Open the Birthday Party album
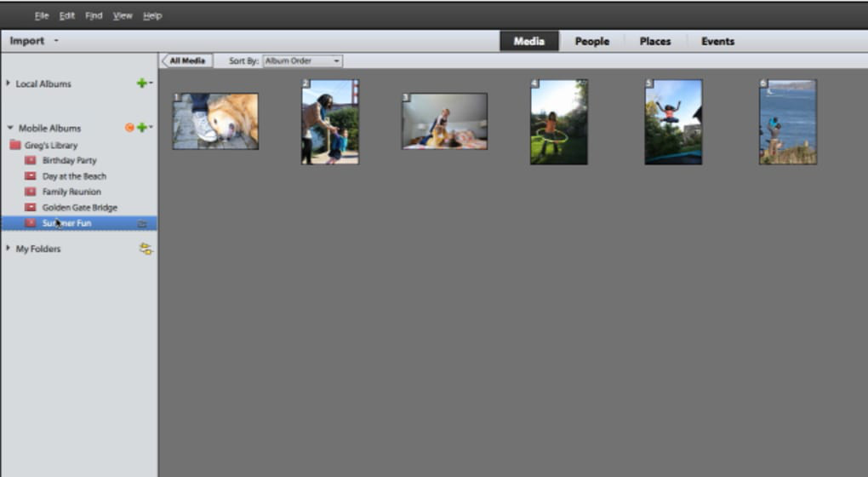 pyautogui.click(x=69, y=161)
